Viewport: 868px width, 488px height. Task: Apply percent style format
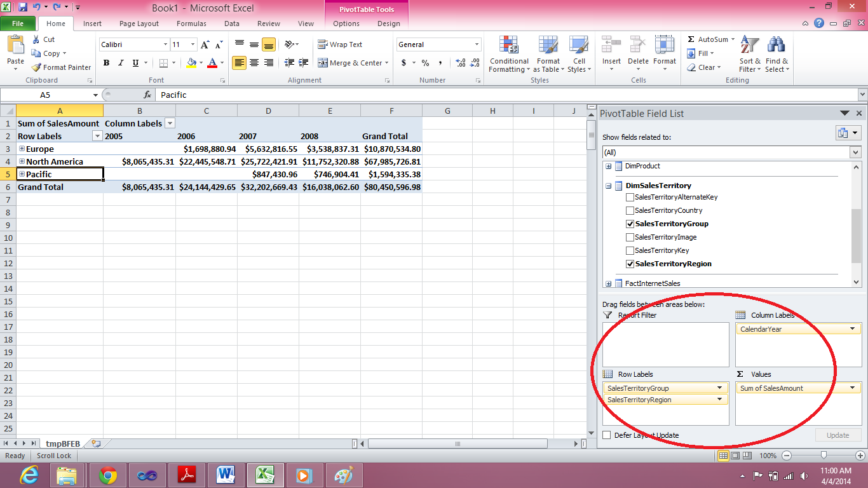tap(425, 63)
